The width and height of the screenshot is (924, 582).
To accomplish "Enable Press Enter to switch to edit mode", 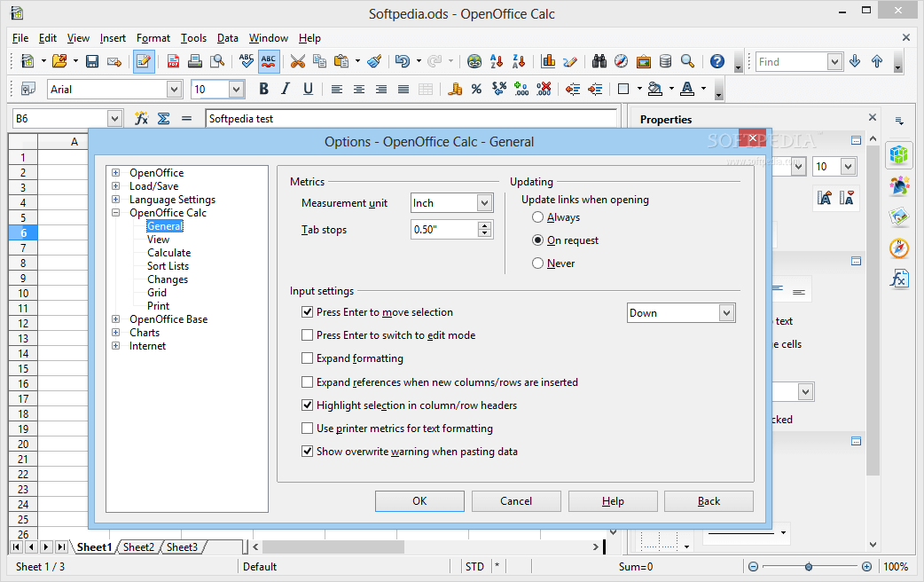I will (307, 335).
